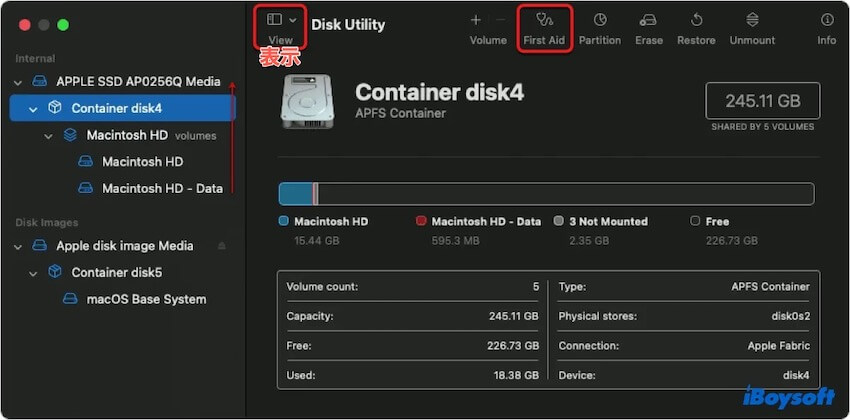This screenshot has width=850, height=420.
Task: Click the Disk Utility window title
Action: [348, 24]
